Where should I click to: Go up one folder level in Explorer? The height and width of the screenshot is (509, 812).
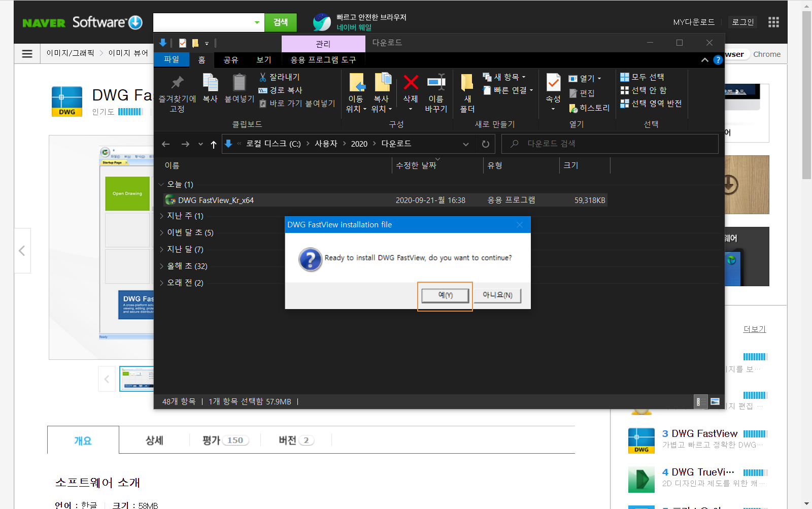[x=214, y=144]
